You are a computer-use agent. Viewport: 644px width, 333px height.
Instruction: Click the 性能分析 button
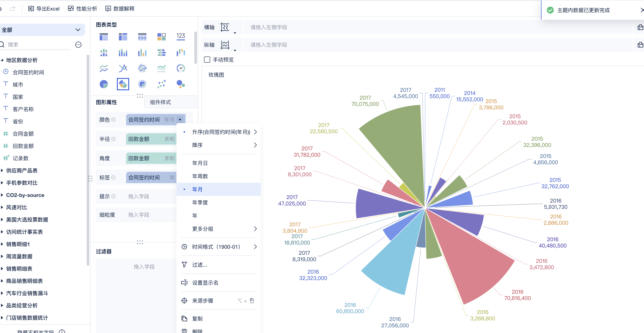coord(83,9)
